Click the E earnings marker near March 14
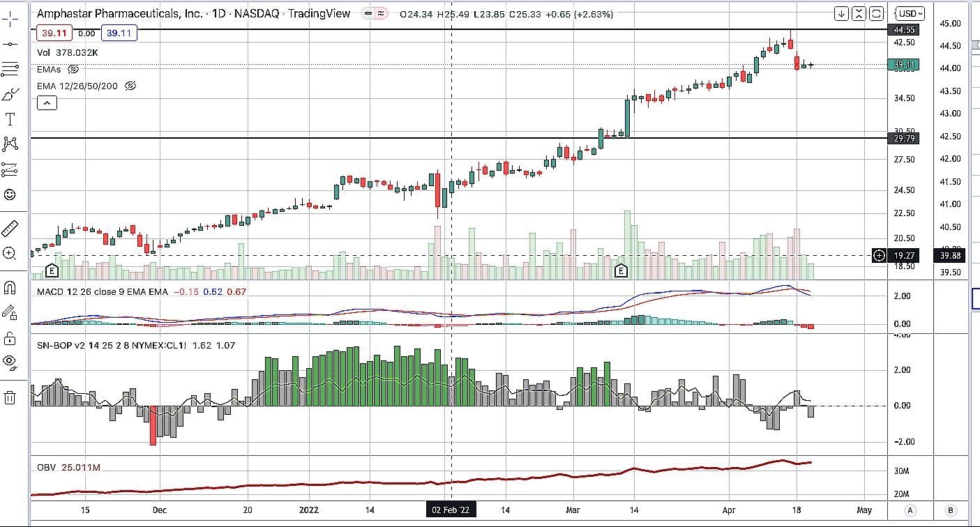Screen dimensions: 980x527 click(x=621, y=270)
